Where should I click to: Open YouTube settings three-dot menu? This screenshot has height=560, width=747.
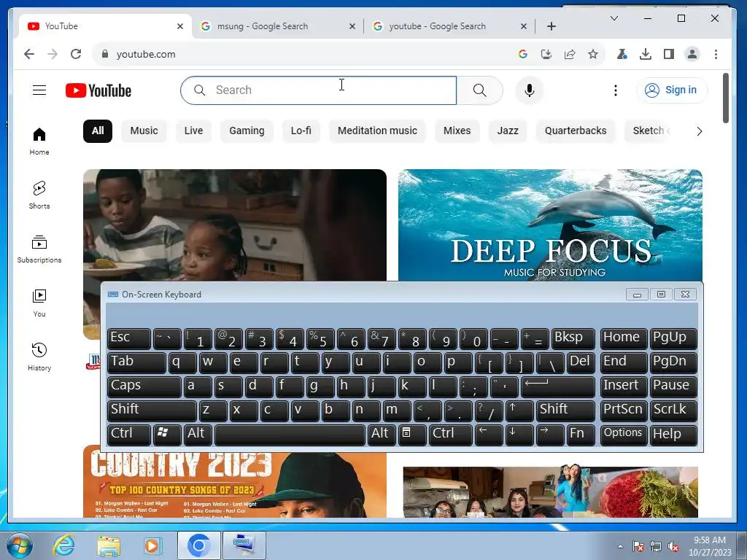point(616,90)
